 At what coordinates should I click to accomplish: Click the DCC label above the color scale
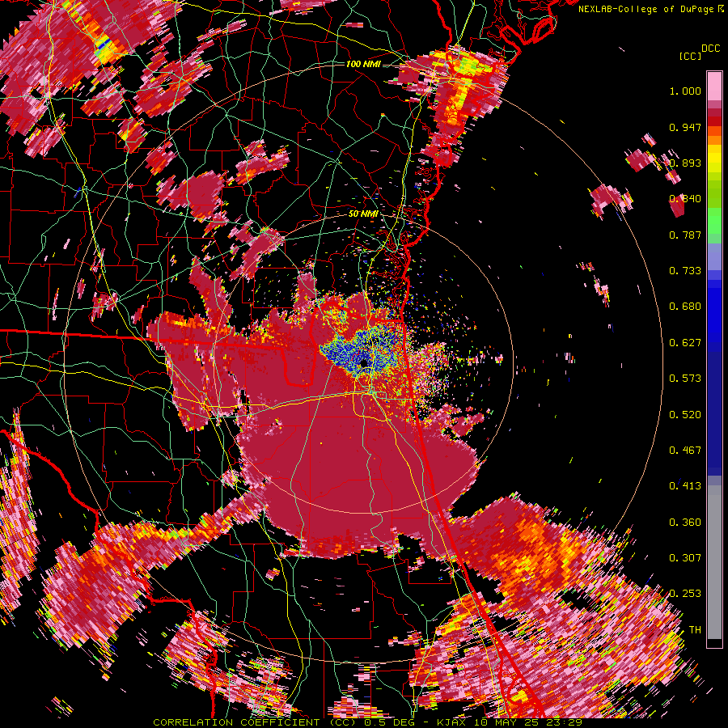(x=710, y=49)
